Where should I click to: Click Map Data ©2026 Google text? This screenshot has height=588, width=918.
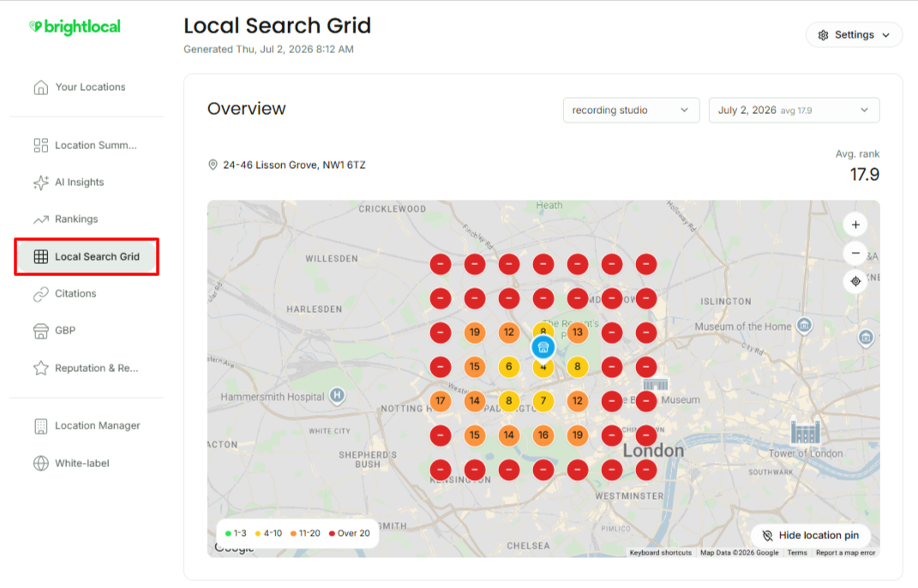click(x=740, y=553)
